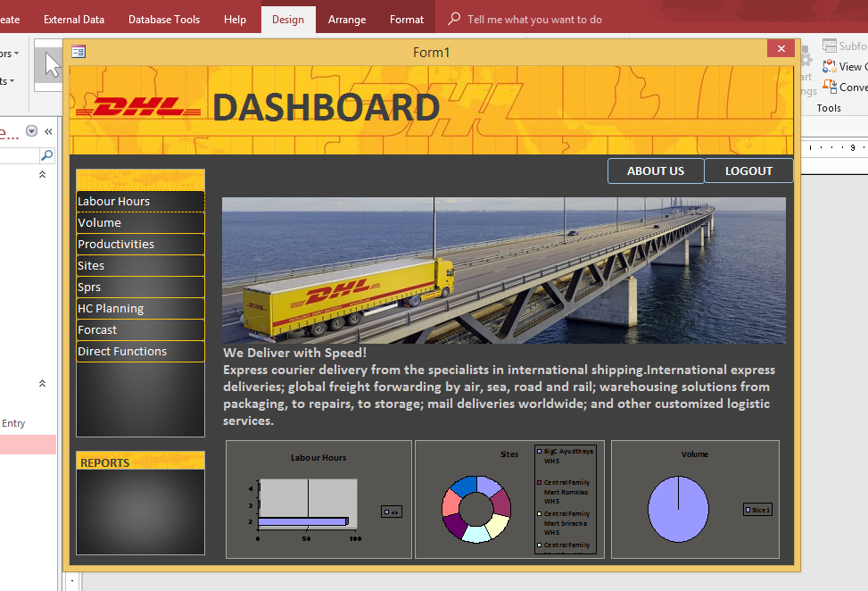Open the Productivities menu button
The image size is (868, 591).
coord(141,245)
